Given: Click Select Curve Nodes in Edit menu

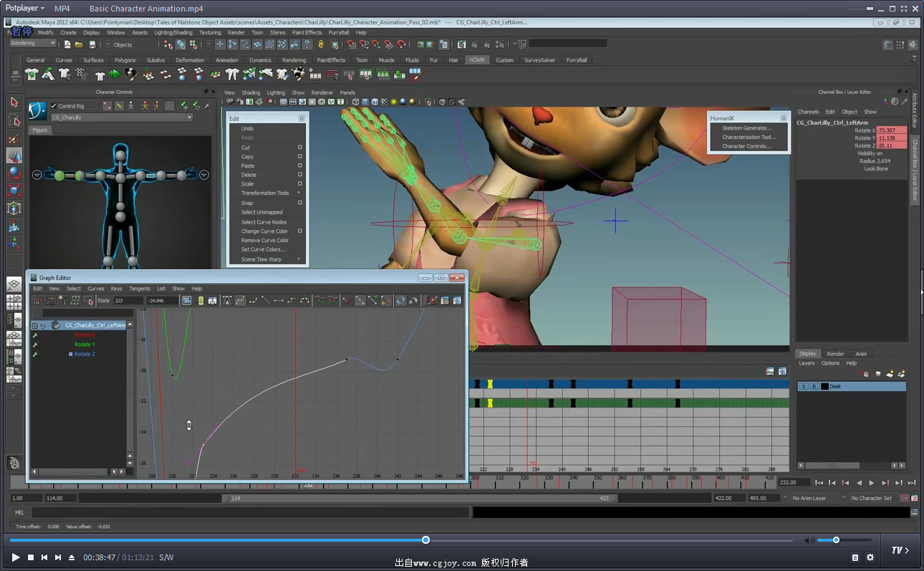Looking at the screenshot, I should point(264,222).
